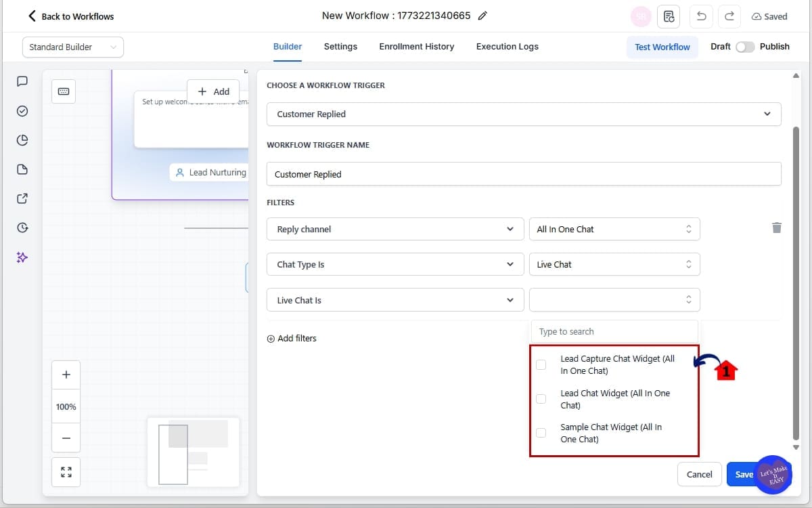
Task: Expand the Standard Builder dropdown
Action: pos(73,47)
